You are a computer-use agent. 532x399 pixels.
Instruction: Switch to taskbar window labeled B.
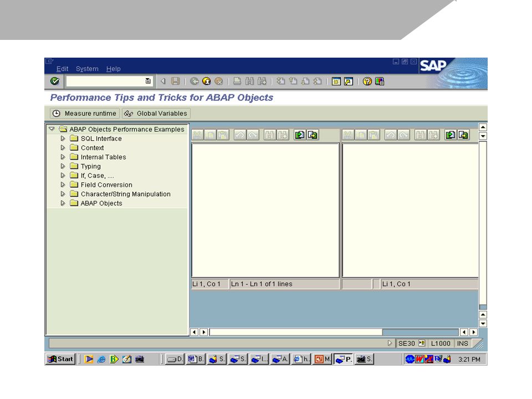tap(196, 359)
